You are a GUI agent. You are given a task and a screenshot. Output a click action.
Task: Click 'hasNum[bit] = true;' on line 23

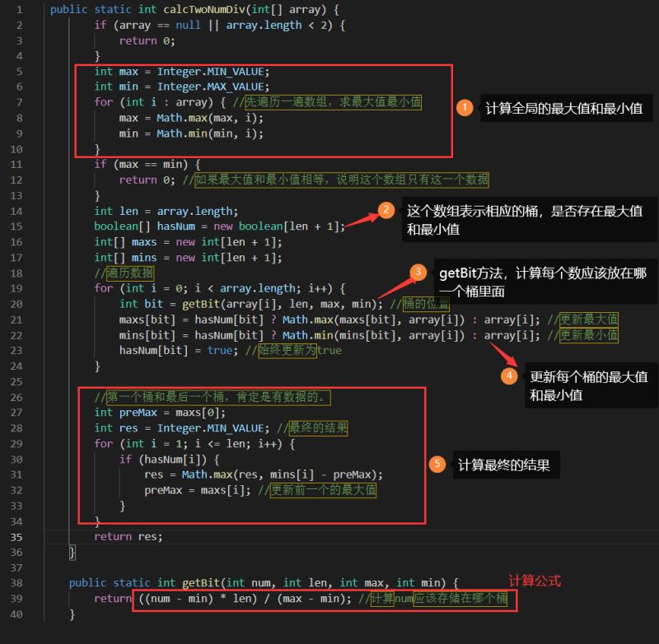point(179,350)
